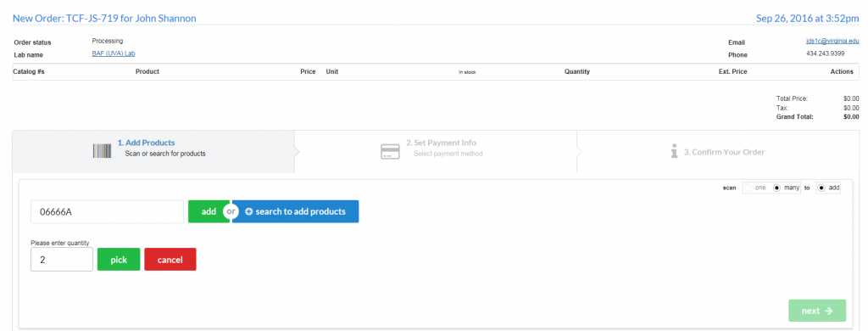Select the 'one' scan radio button
This screenshot has height=331, width=868.
748,188
